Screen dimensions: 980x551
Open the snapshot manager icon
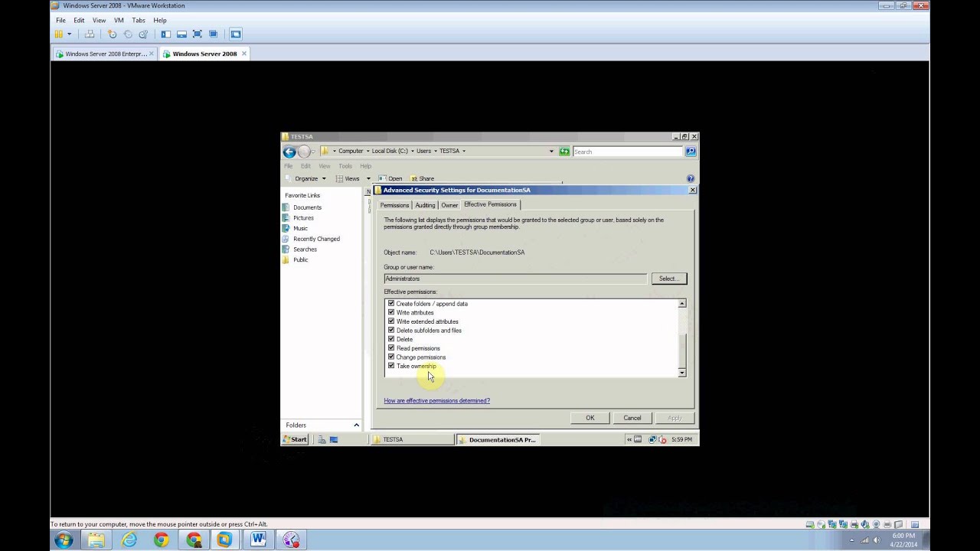click(x=143, y=34)
